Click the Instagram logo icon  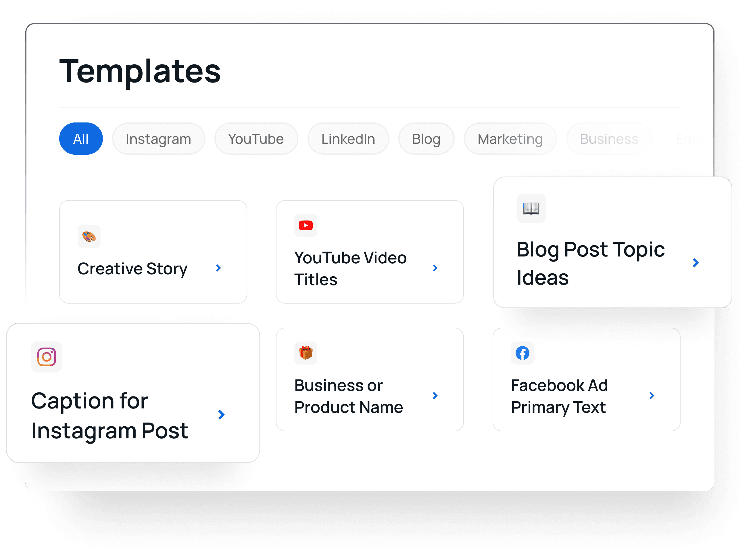point(47,356)
